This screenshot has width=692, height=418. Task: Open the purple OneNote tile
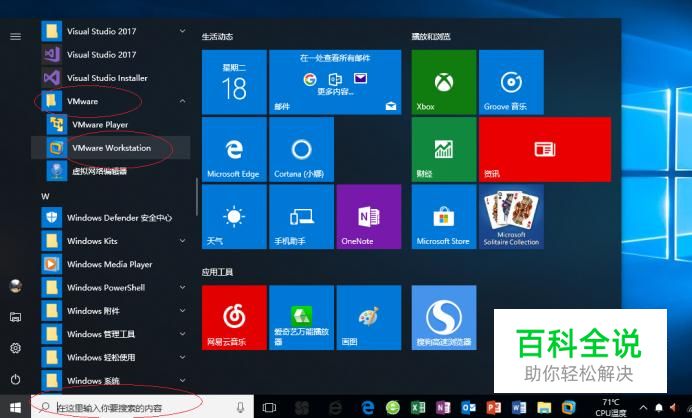pos(369,217)
